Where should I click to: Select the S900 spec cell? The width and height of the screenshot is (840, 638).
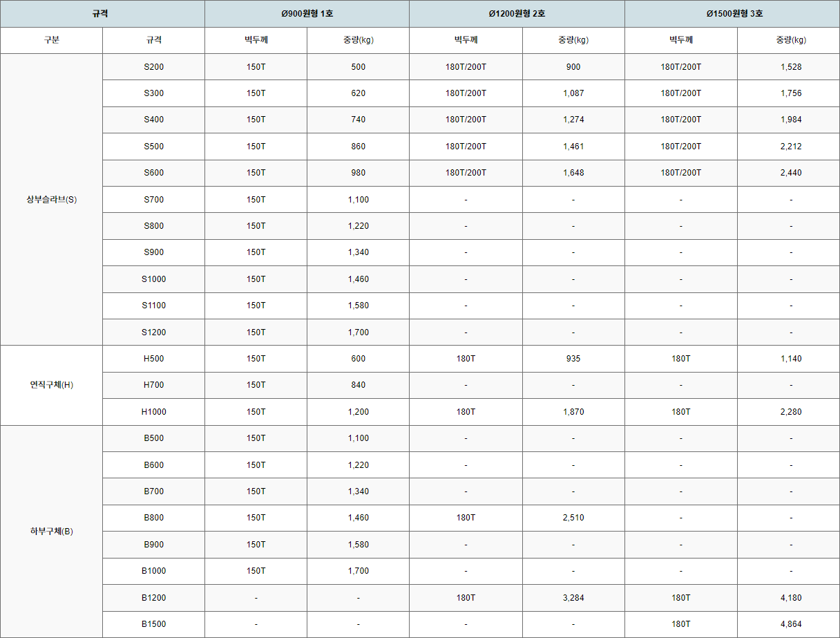click(153, 252)
